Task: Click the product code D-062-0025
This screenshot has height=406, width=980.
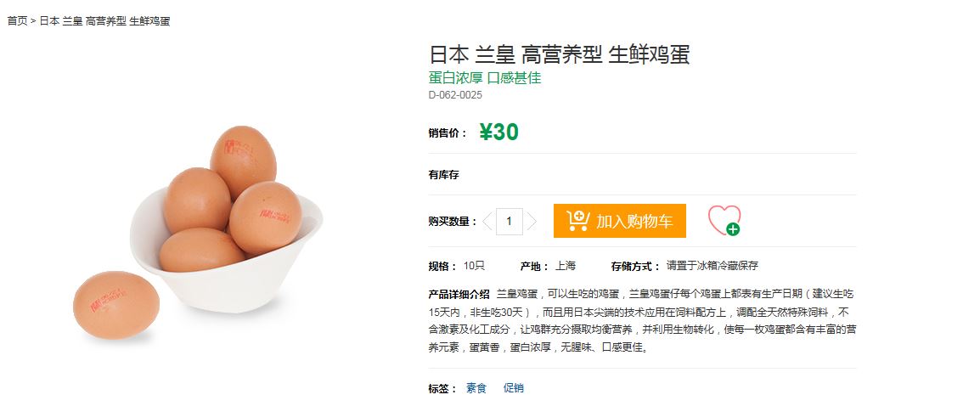Action: 456,95
